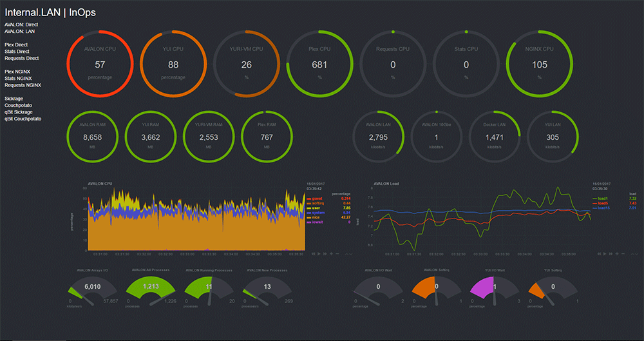Click the AVALON 10Gbe circle
Viewport: 644px width, 341px height.
tap(436, 137)
